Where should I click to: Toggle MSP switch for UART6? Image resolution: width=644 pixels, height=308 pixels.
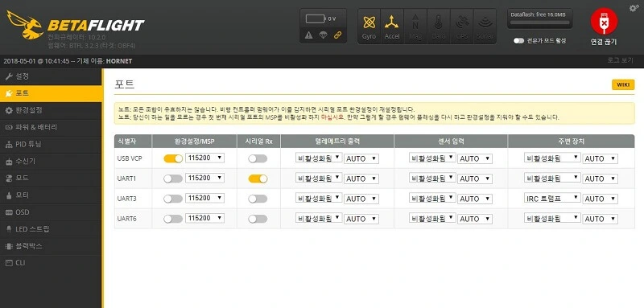pos(173,219)
